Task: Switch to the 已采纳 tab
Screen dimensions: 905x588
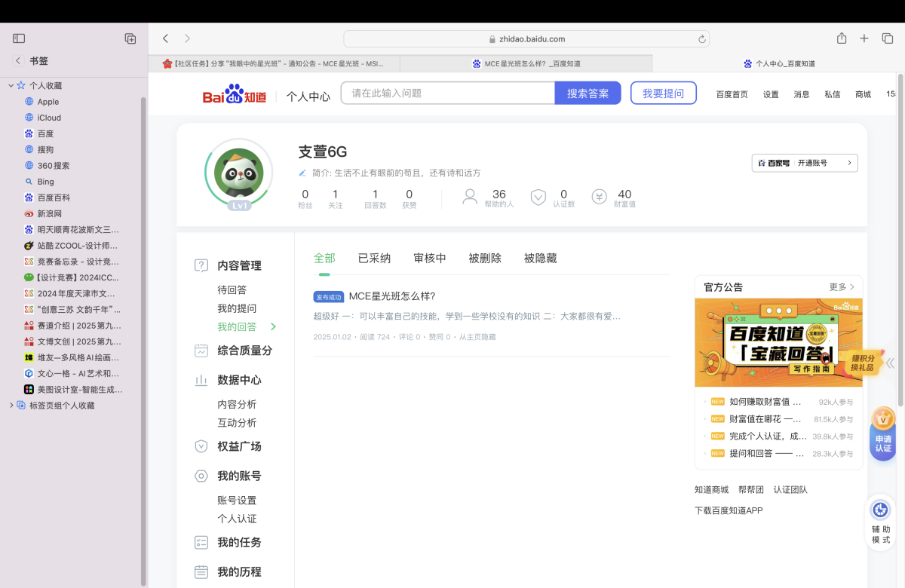Action: coord(374,258)
